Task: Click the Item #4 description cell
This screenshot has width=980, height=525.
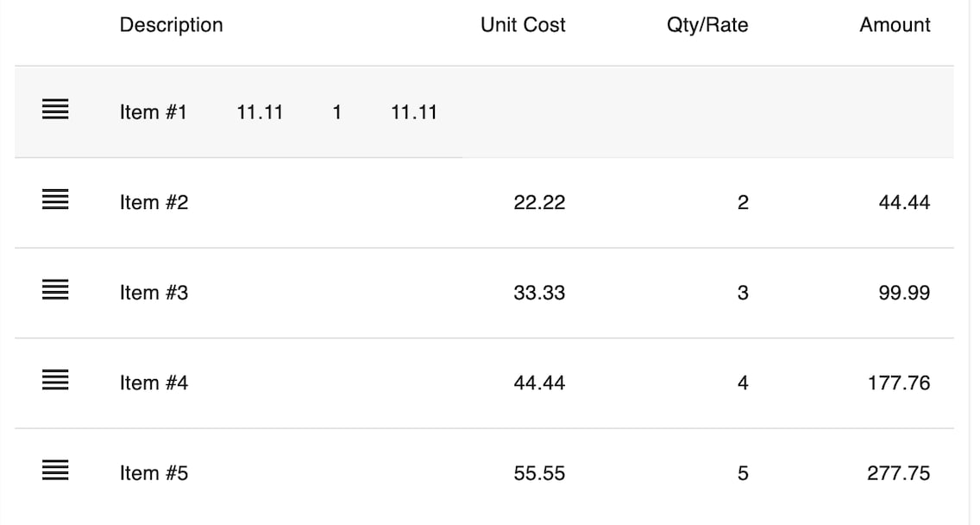Action: click(154, 383)
